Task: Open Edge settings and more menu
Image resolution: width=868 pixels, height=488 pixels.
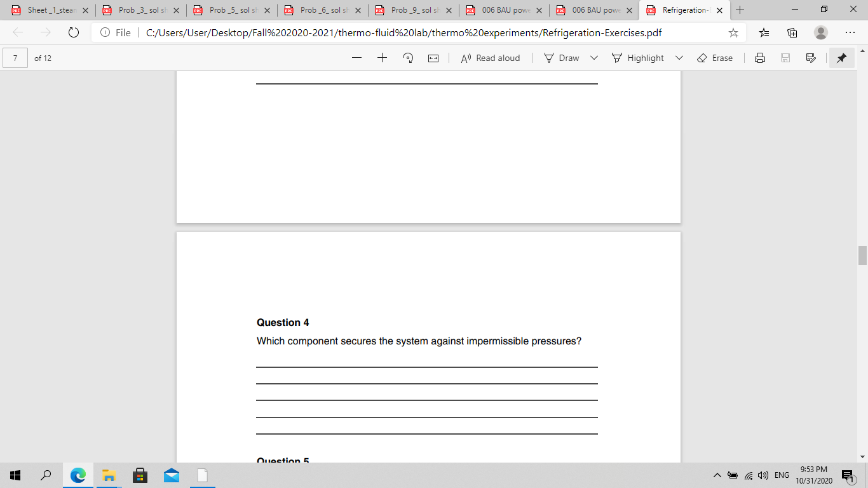Action: (x=850, y=32)
